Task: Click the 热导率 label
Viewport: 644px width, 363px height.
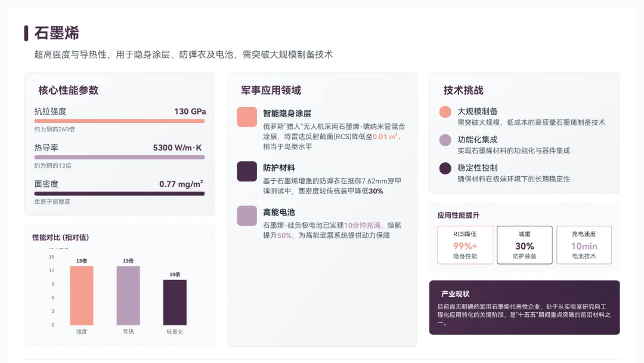Action: [x=46, y=147]
